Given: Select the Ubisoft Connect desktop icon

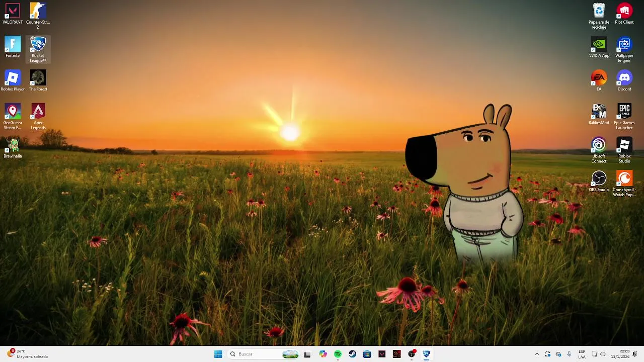Looking at the screenshot, I should coord(599,150).
